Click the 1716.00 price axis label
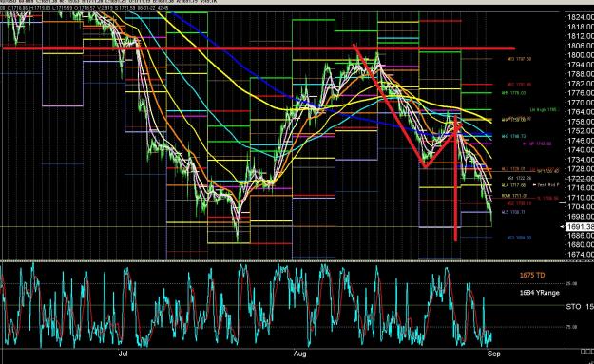The height and width of the screenshot is (364, 594). [x=581, y=188]
